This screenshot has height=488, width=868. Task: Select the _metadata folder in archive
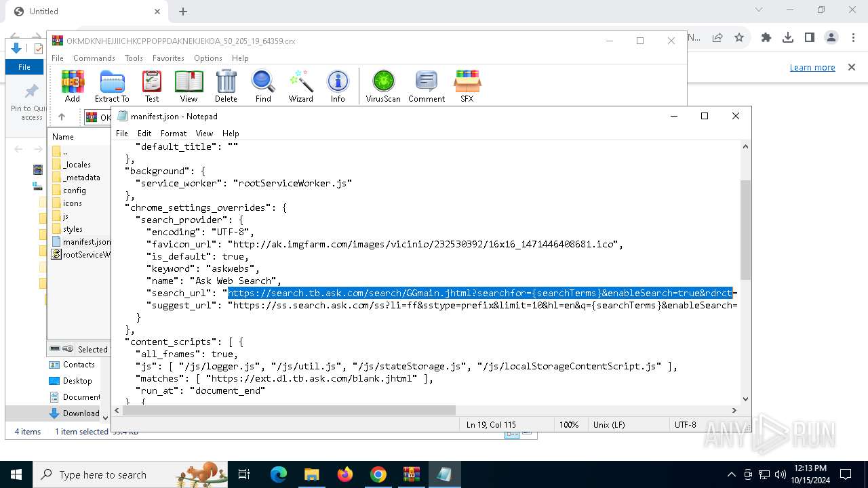[x=81, y=178]
